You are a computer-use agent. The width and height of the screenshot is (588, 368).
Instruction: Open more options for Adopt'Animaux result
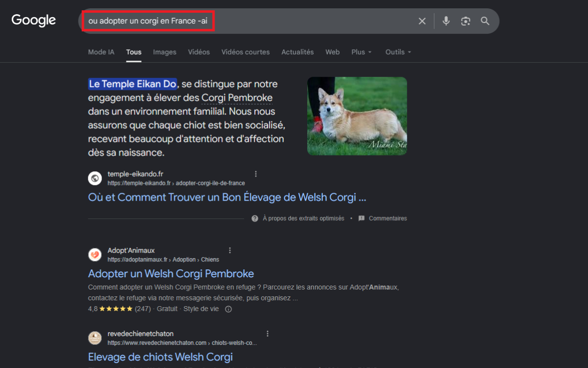coord(230,250)
